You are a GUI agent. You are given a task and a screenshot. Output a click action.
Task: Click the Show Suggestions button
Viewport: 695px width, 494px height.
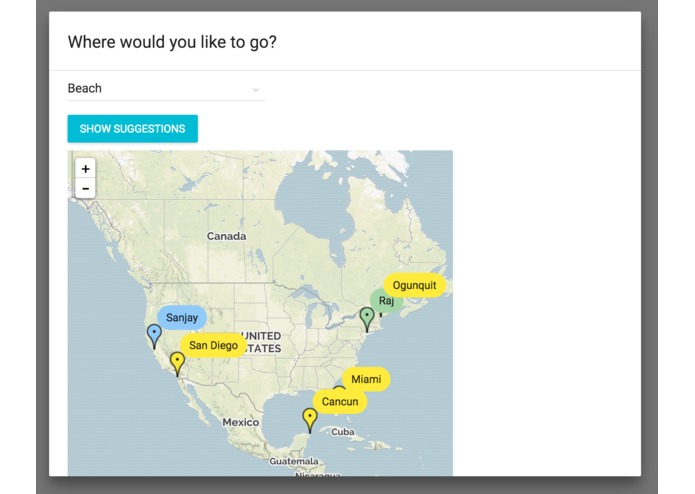[133, 129]
